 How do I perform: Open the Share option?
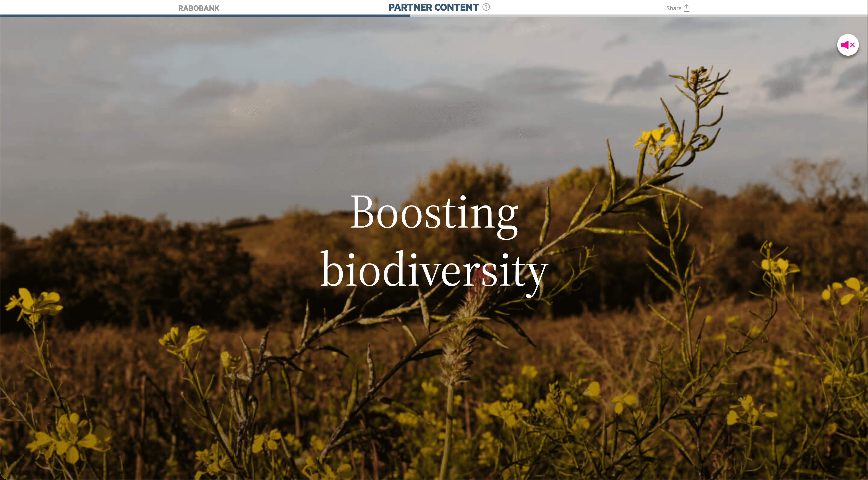pos(677,8)
